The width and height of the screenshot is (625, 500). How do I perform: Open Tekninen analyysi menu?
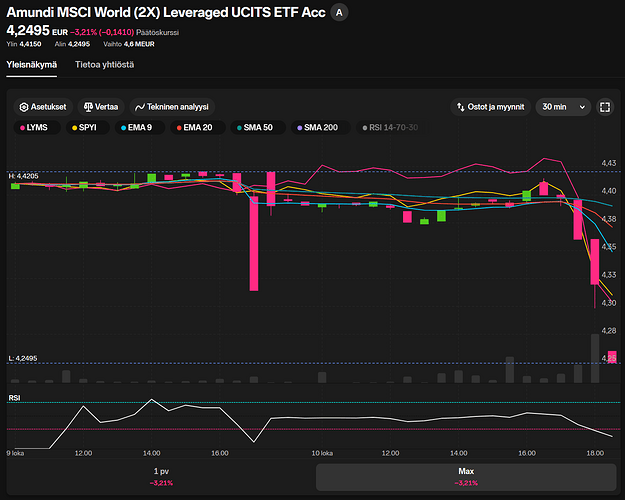(x=172, y=107)
